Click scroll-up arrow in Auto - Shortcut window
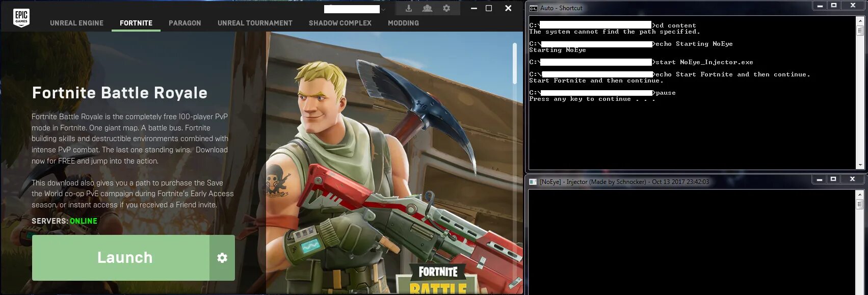Image resolution: width=868 pixels, height=295 pixels. pyautogui.click(x=860, y=20)
